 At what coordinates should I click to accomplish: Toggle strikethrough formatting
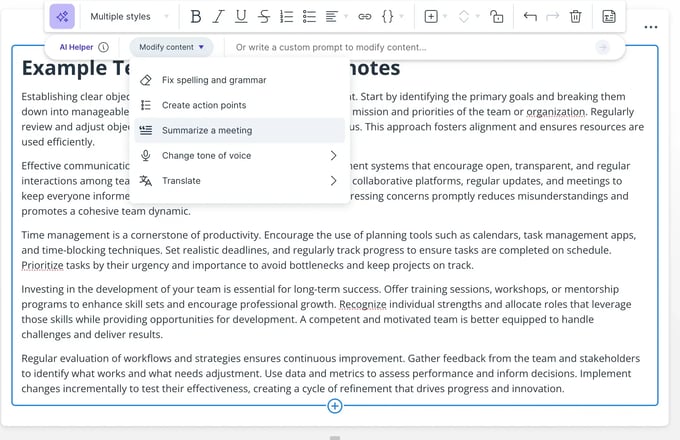(264, 16)
